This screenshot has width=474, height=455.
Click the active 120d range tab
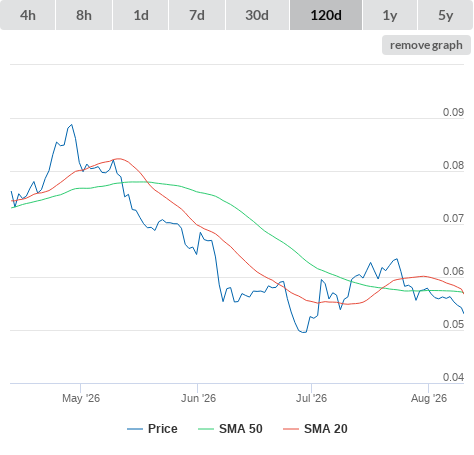(326, 15)
